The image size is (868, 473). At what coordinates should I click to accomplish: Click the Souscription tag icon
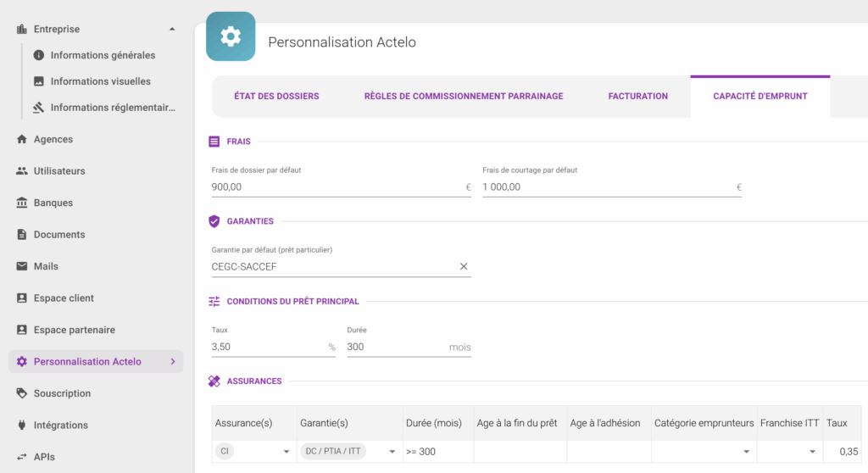coord(21,393)
